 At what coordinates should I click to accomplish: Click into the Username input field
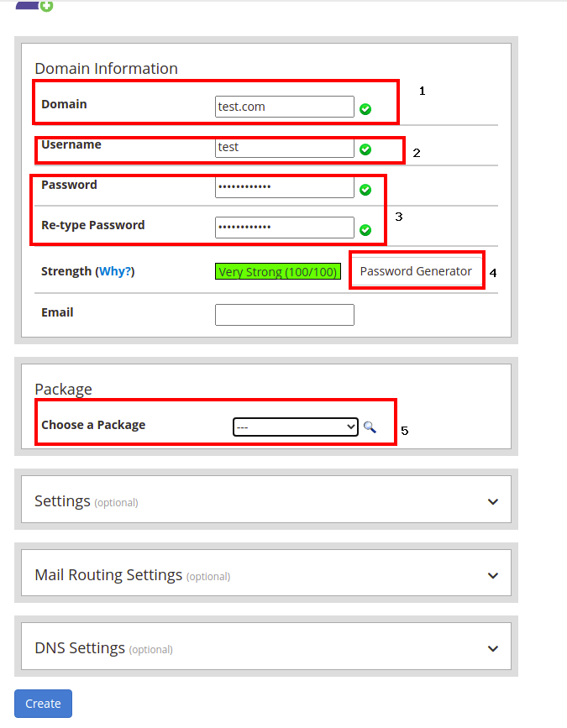pyautogui.click(x=284, y=147)
